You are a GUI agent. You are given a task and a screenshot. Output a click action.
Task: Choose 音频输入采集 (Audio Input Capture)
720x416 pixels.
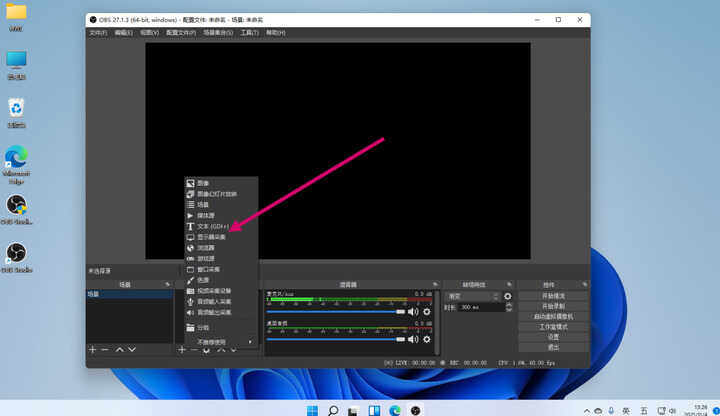[221, 302]
